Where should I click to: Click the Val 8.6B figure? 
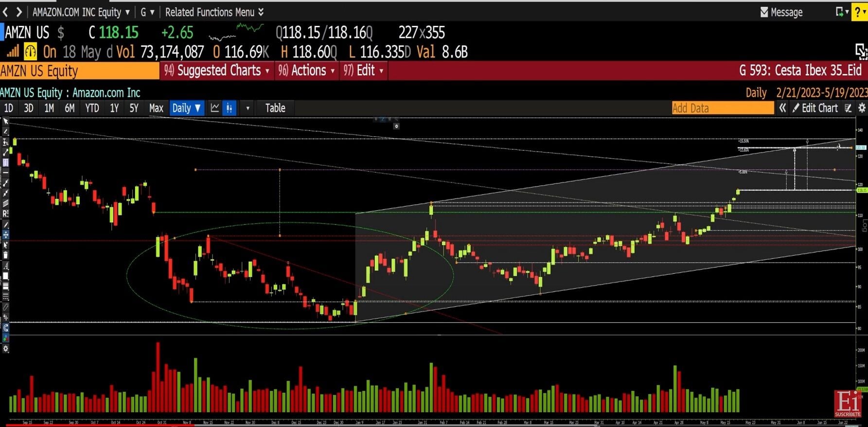pos(442,52)
